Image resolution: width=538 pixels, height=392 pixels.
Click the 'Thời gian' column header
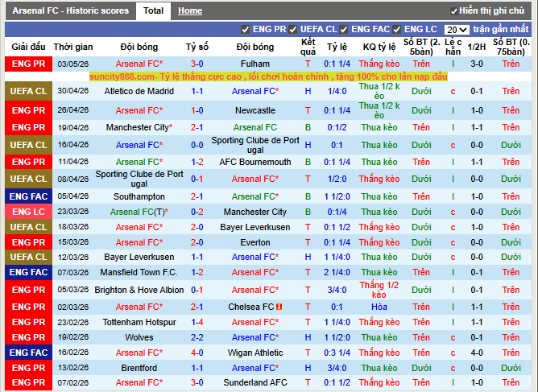pyautogui.click(x=73, y=47)
